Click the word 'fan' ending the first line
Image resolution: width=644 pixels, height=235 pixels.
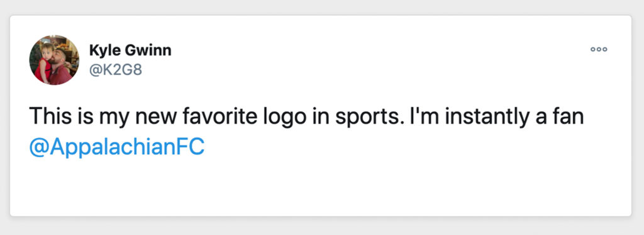[x=568, y=117]
